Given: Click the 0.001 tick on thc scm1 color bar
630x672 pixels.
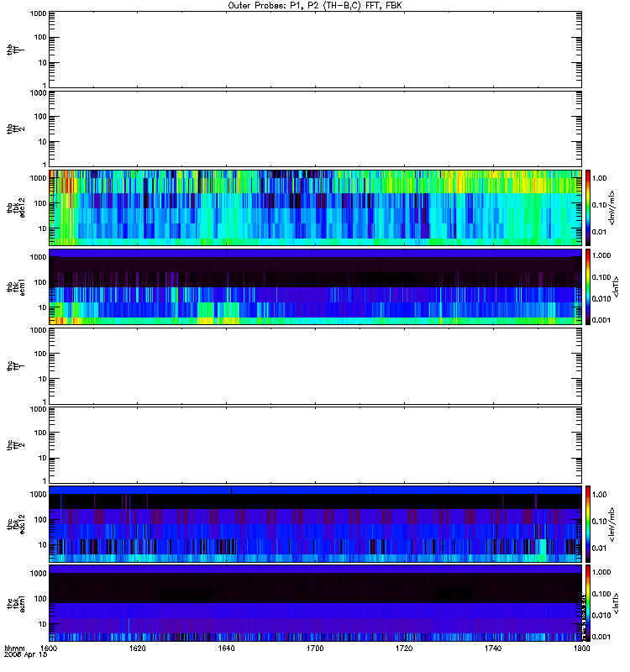Looking at the screenshot, I should click(601, 637).
